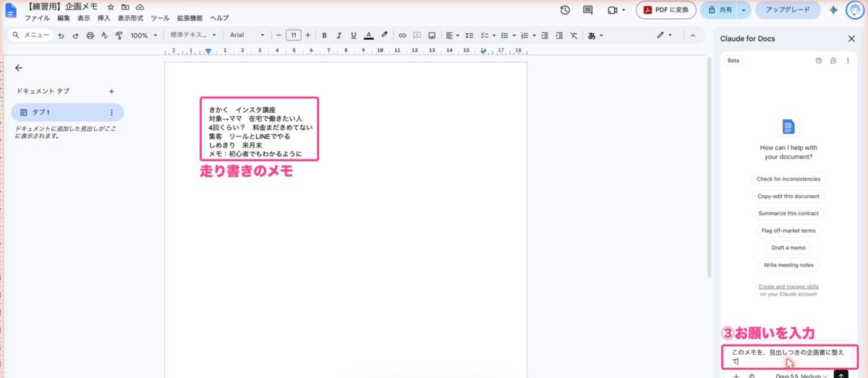Open the Arial font dropdown

pyautogui.click(x=247, y=35)
